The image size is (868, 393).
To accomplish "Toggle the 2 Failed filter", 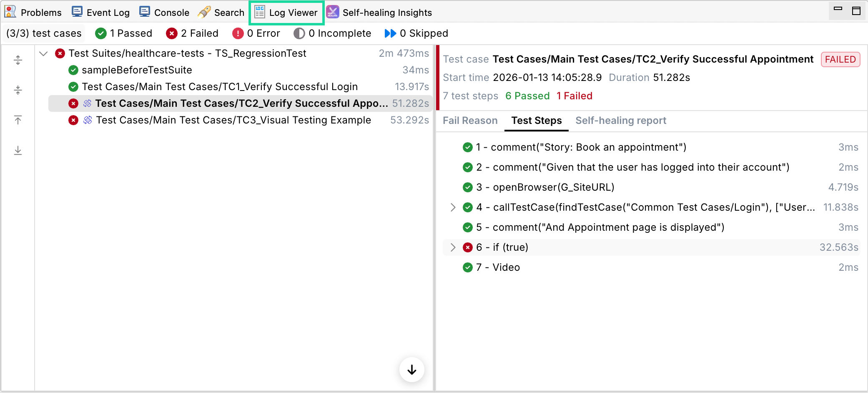I will pyautogui.click(x=192, y=33).
